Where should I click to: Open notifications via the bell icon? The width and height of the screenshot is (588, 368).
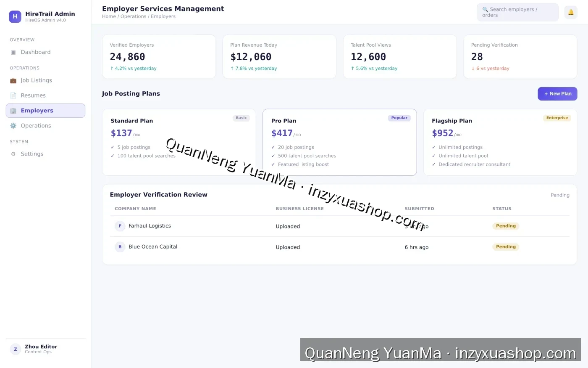tap(571, 12)
